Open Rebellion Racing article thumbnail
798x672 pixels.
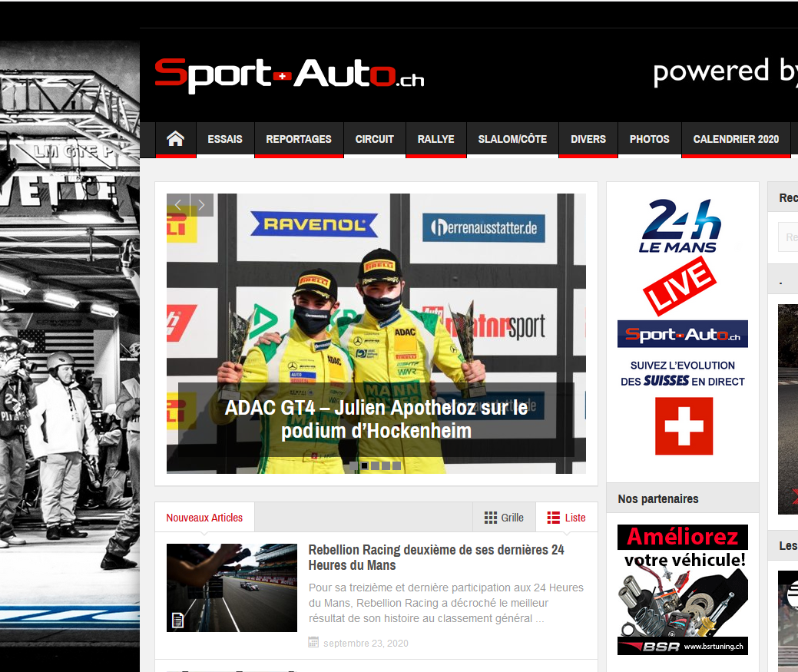pyautogui.click(x=231, y=588)
